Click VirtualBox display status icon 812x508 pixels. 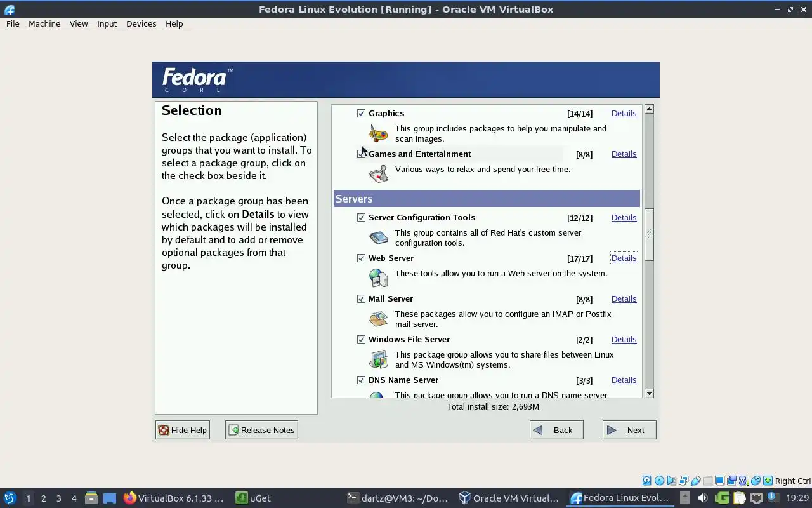[719, 481]
